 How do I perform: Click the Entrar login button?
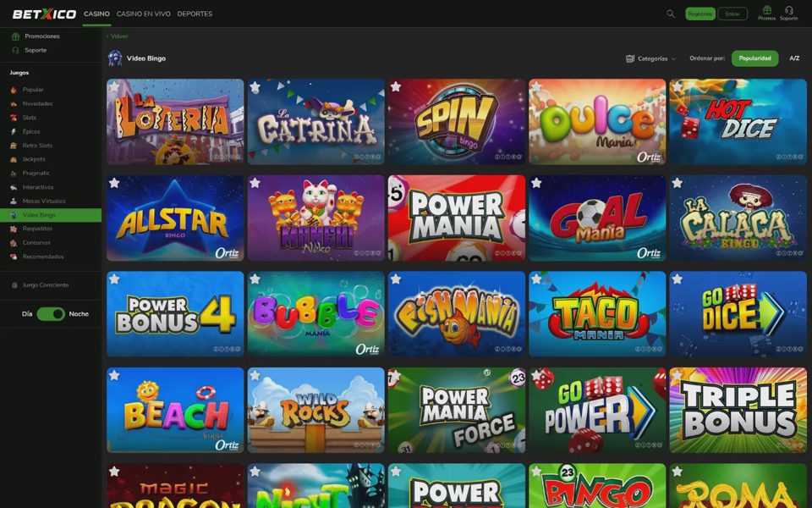click(732, 14)
